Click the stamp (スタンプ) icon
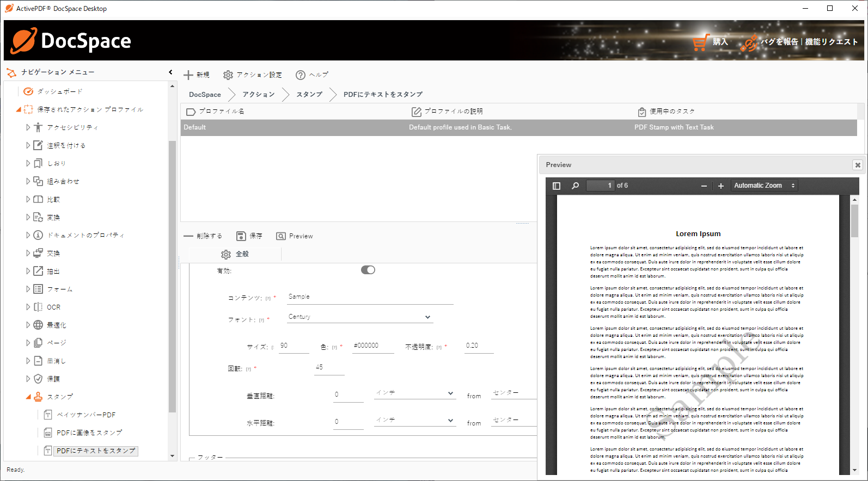The height and width of the screenshot is (481, 868). (38, 397)
